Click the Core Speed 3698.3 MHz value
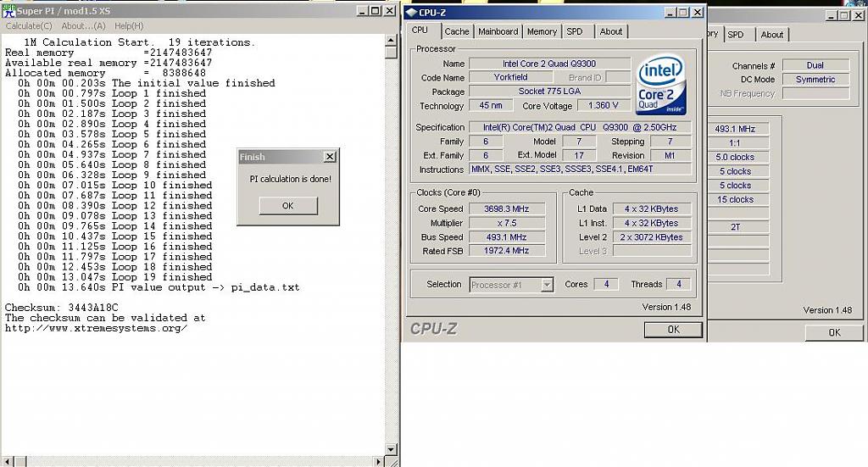This screenshot has width=868, height=467. (x=507, y=208)
